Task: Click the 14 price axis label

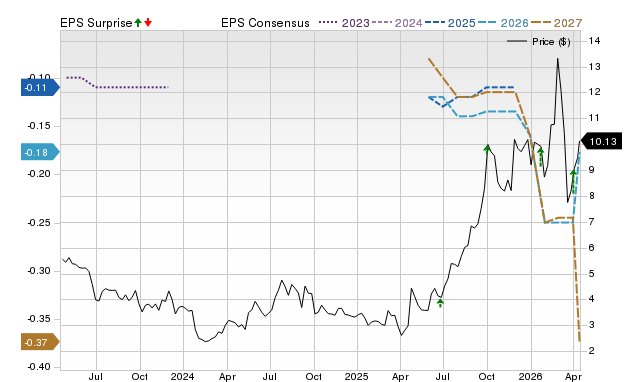Action: pyautogui.click(x=595, y=40)
